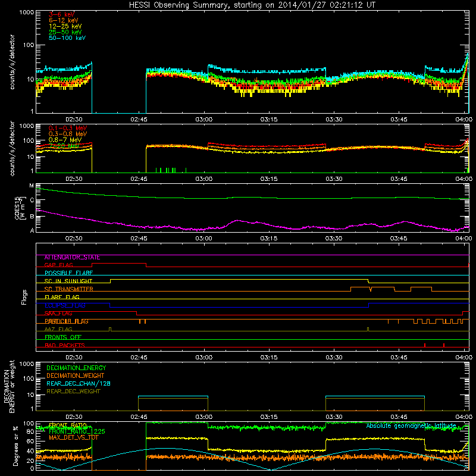
Task: Click the B level label on GOES axis
Action: pos(32,217)
